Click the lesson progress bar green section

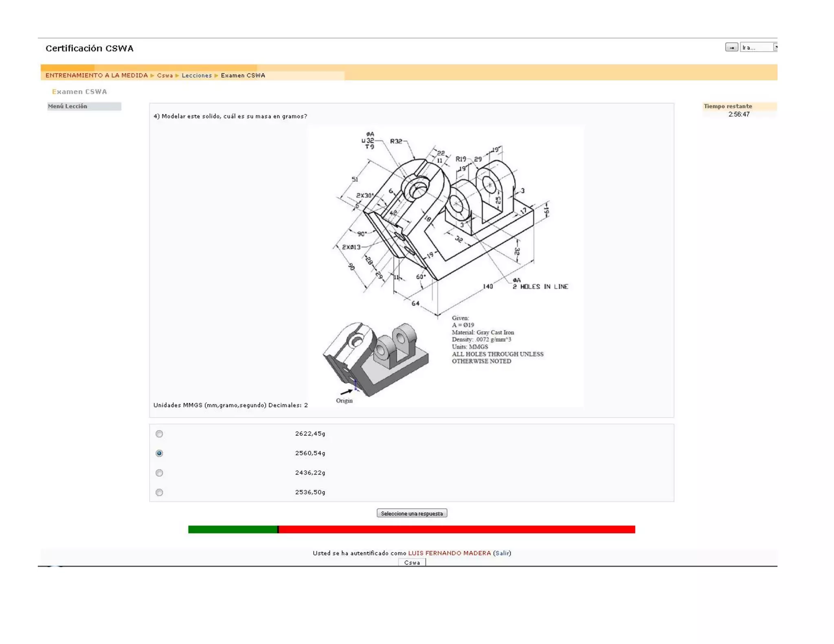tap(233, 530)
